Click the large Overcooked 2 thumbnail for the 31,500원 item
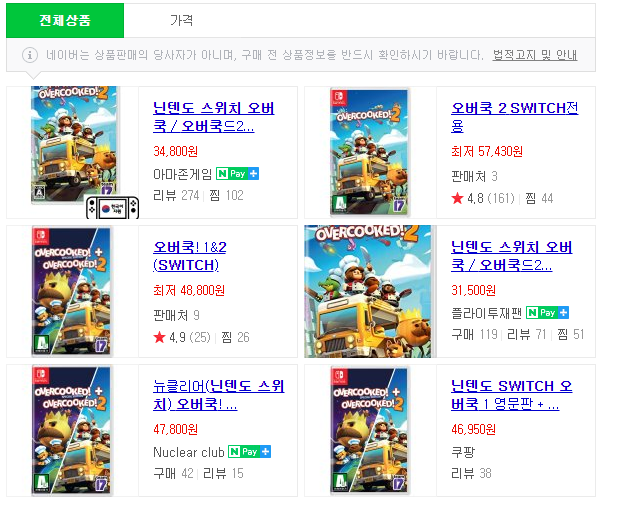The image size is (619, 508). (x=370, y=291)
